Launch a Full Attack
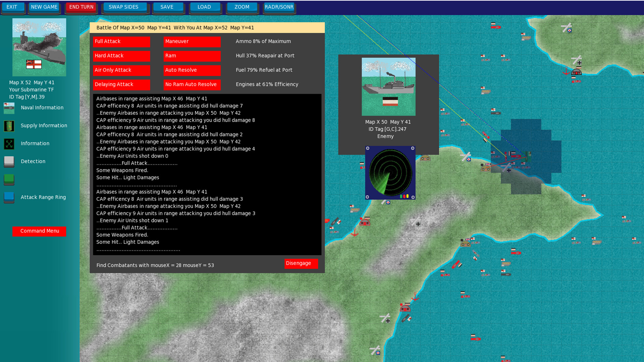 [121, 42]
